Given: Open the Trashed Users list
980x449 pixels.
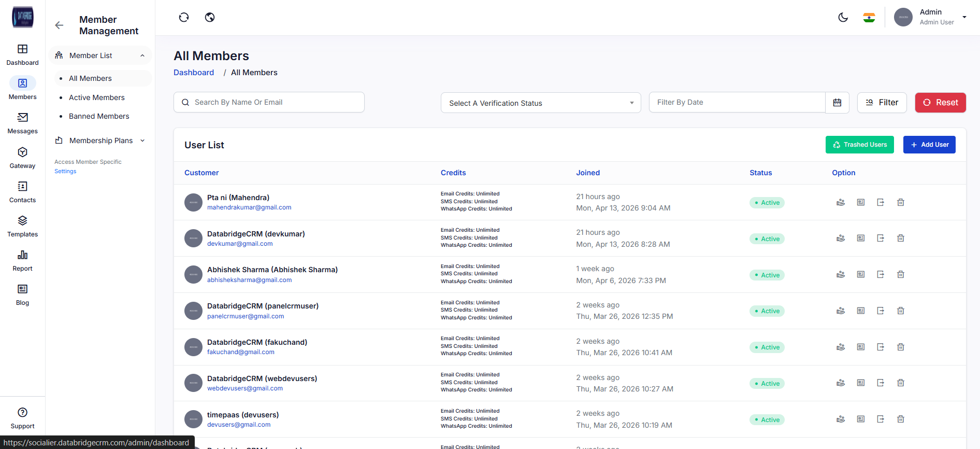Looking at the screenshot, I should point(859,145).
